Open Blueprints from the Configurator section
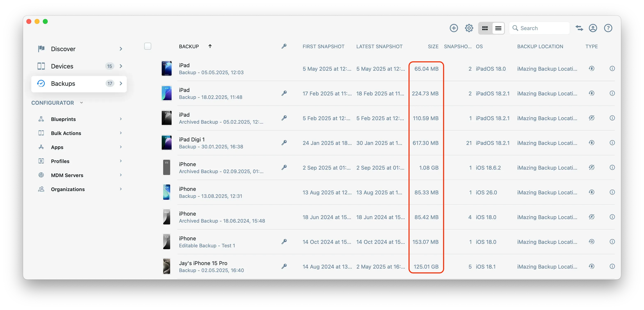Viewport: 644px width, 310px height. 63,119
